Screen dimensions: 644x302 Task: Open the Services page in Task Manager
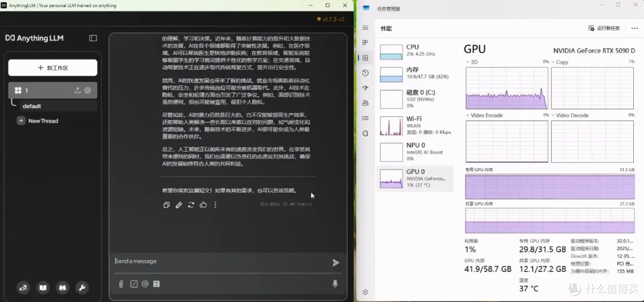[x=365, y=133]
